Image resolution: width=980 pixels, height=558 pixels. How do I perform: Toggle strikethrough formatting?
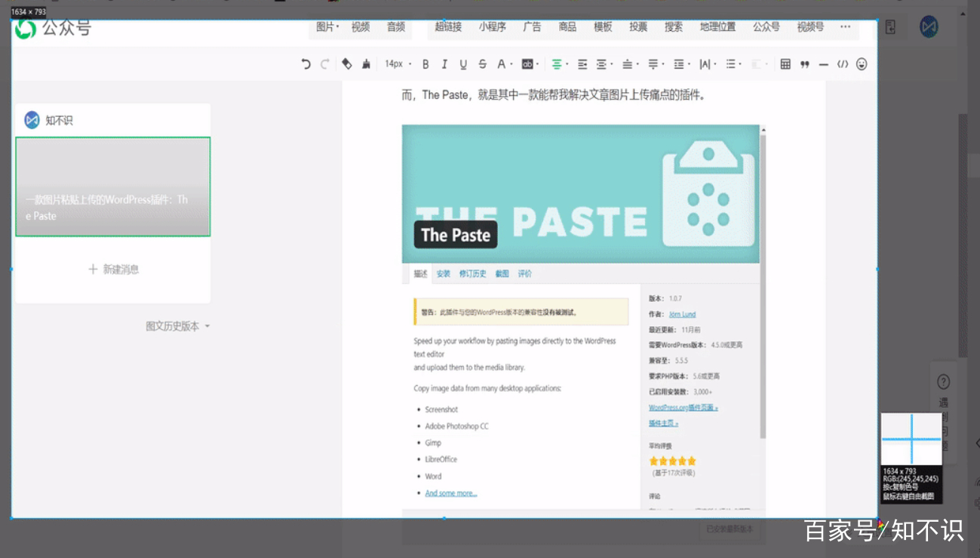coord(483,64)
